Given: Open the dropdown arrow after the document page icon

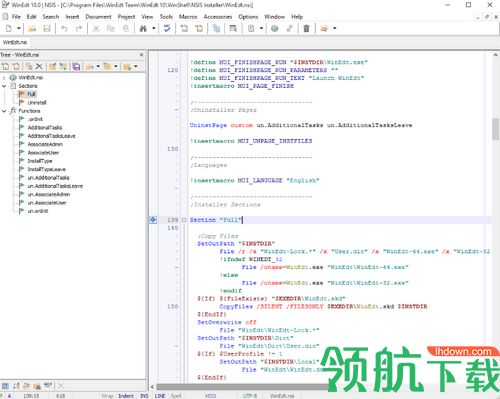Looking at the screenshot, I should 261,29.
